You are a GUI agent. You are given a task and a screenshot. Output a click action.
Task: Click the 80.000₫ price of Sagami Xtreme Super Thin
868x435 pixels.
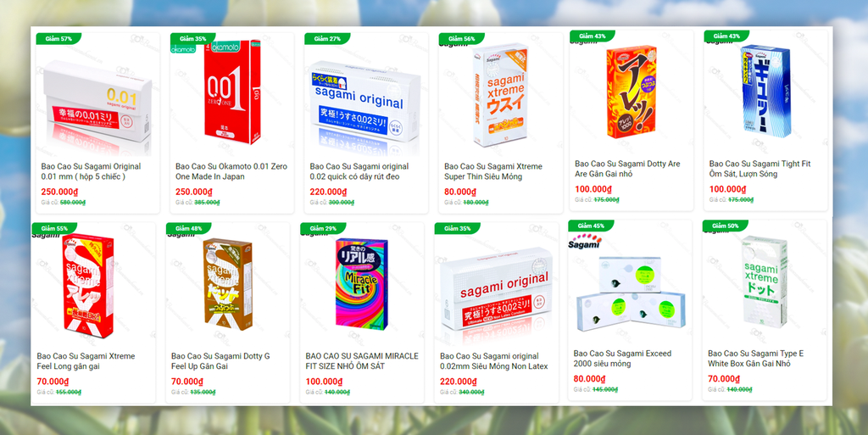tap(460, 192)
